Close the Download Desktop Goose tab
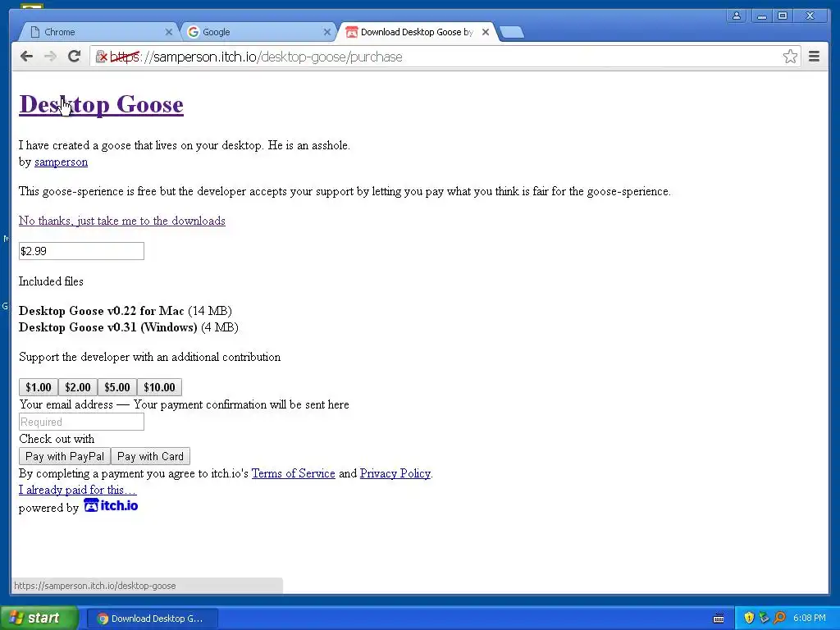 [x=486, y=32]
